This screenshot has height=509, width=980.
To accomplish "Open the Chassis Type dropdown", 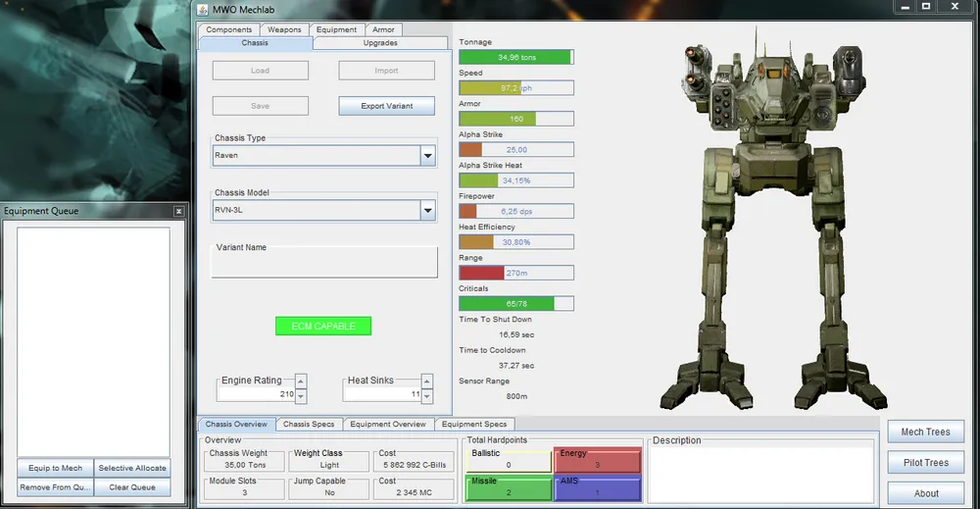I will click(x=426, y=156).
